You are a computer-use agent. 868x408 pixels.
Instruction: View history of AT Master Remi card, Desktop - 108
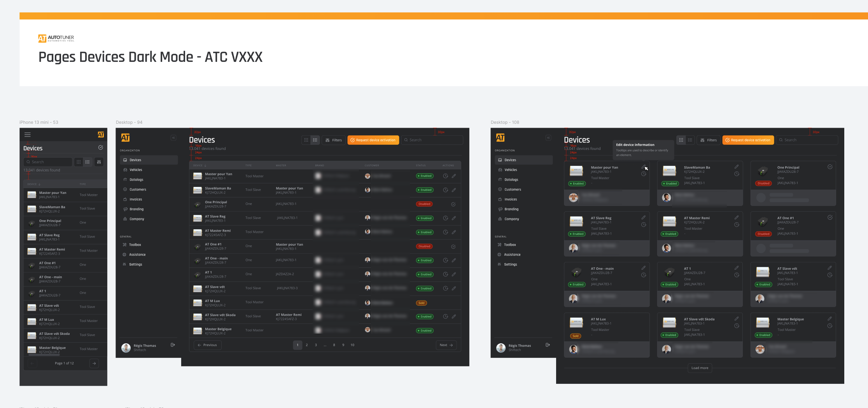click(x=737, y=225)
